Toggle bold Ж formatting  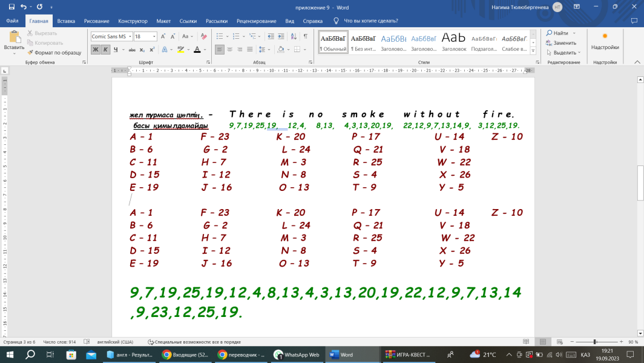pos(96,49)
